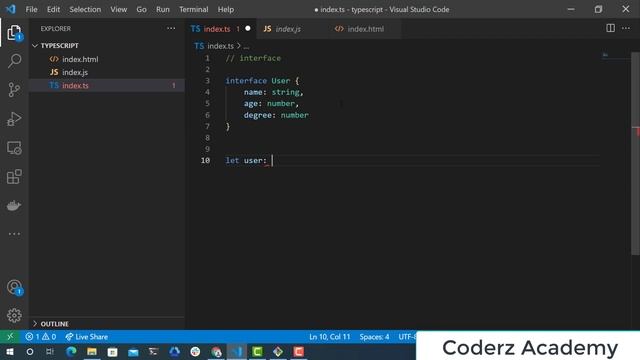
Task: Open the Run menu
Action: click(x=162, y=9)
